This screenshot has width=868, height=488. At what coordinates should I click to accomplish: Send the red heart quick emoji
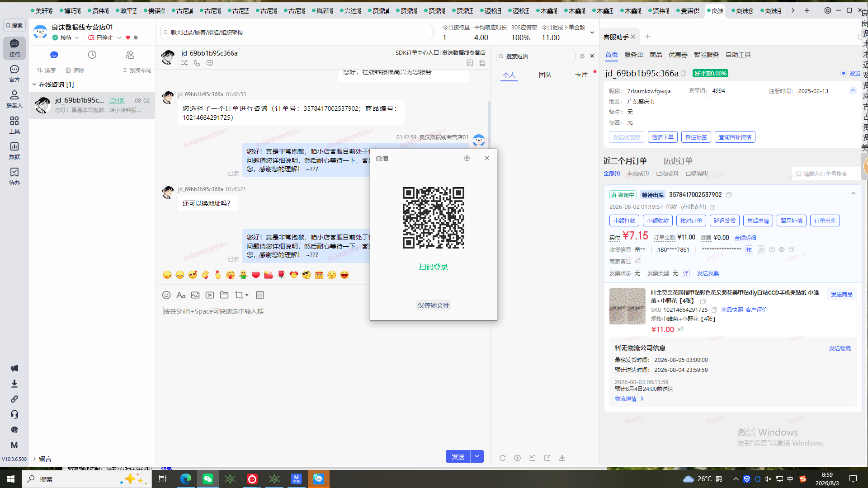coord(256,275)
